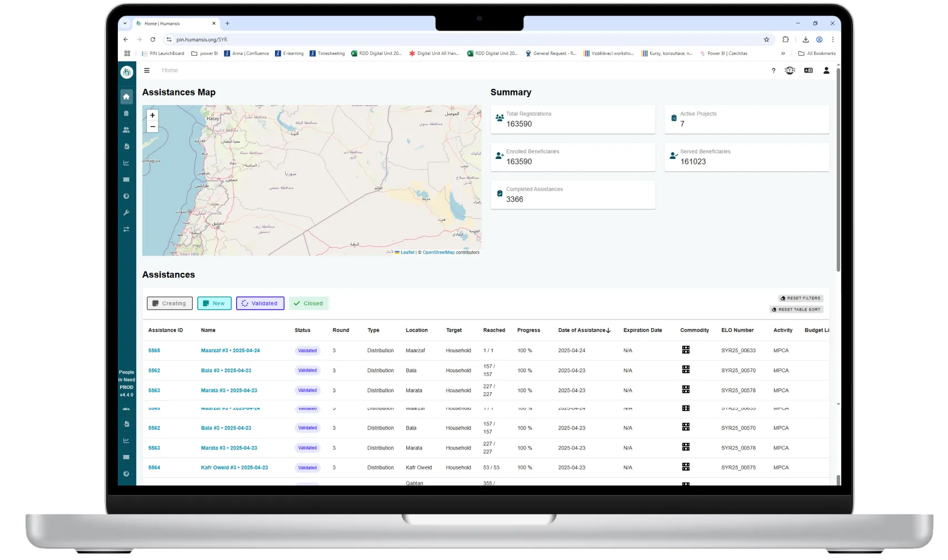Open a new browser tab
The width and height of the screenshot is (948, 560).
click(x=227, y=23)
